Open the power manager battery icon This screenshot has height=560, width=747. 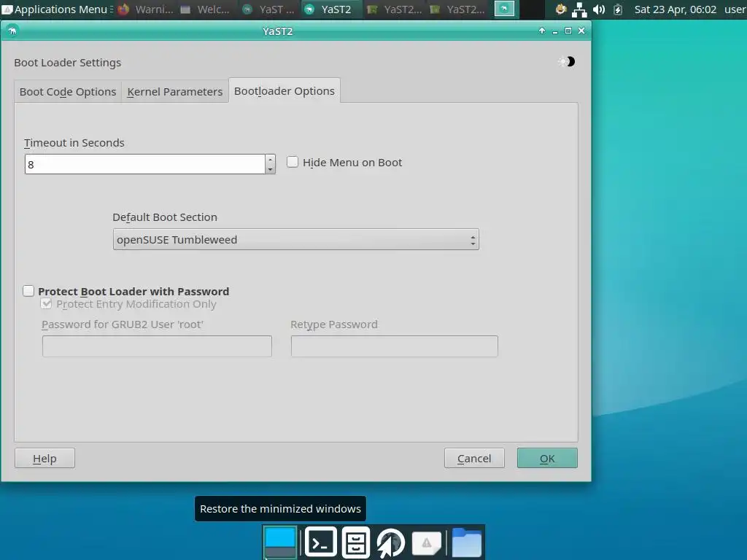click(x=618, y=9)
